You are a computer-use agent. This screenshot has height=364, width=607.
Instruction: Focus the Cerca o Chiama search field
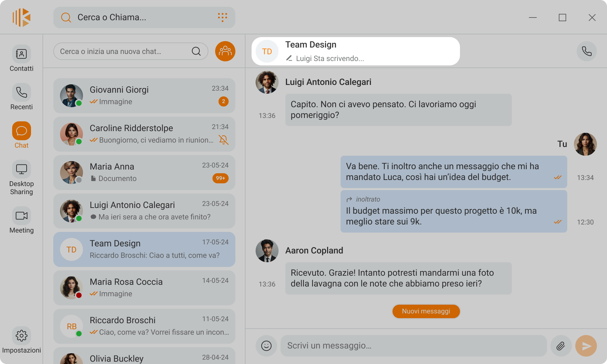click(144, 18)
